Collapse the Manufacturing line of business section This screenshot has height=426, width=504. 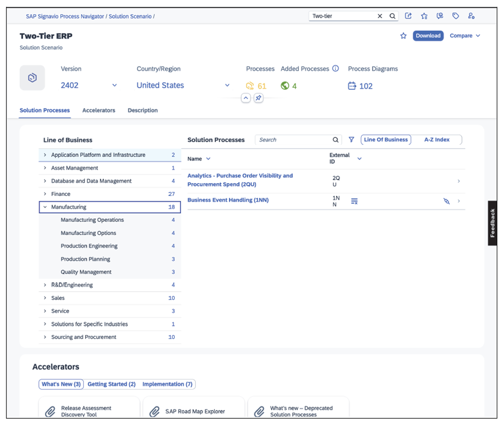(45, 206)
